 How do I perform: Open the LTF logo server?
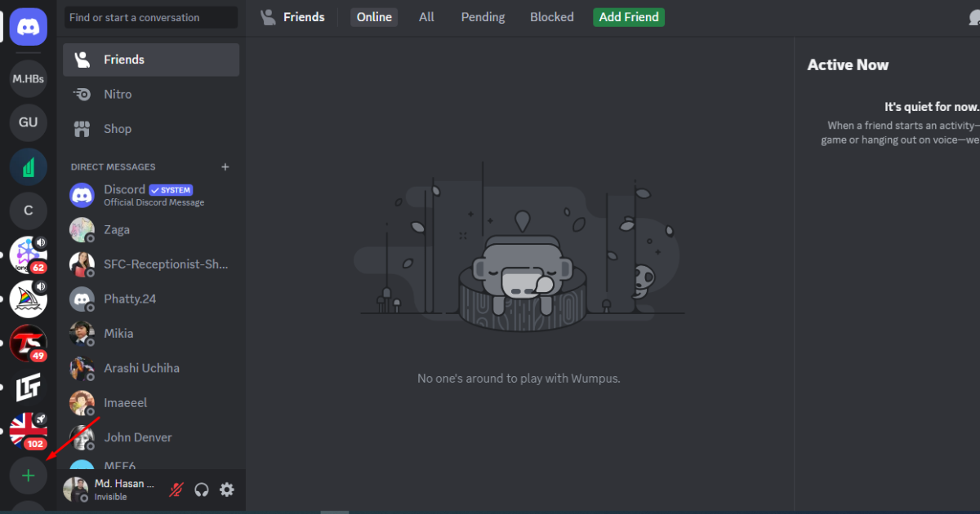tap(29, 387)
